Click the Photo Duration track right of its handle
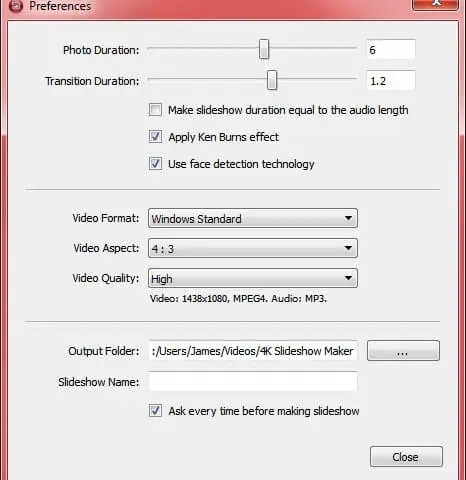 (313, 48)
